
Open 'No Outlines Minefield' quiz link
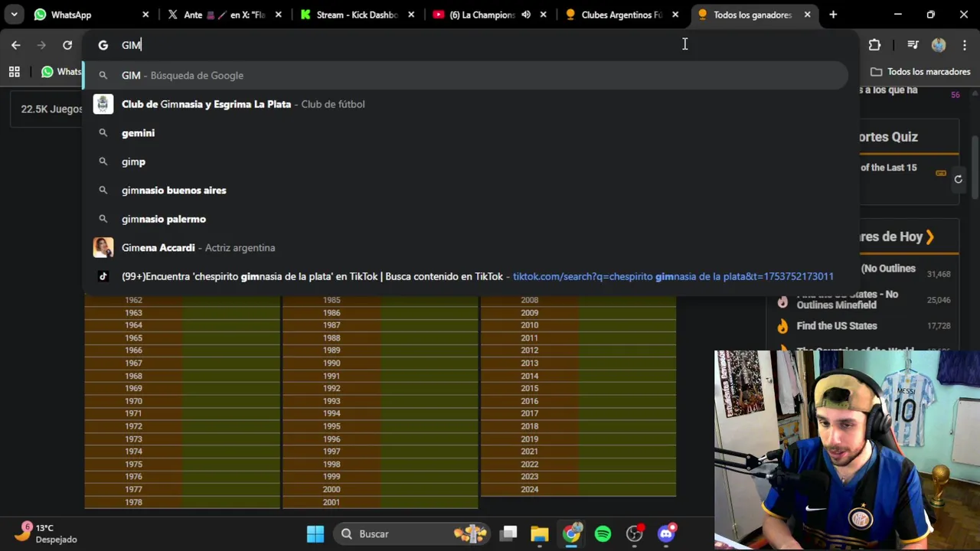(x=848, y=299)
